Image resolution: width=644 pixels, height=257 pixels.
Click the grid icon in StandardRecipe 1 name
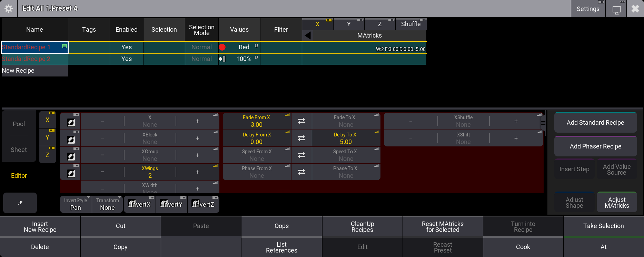click(65, 46)
